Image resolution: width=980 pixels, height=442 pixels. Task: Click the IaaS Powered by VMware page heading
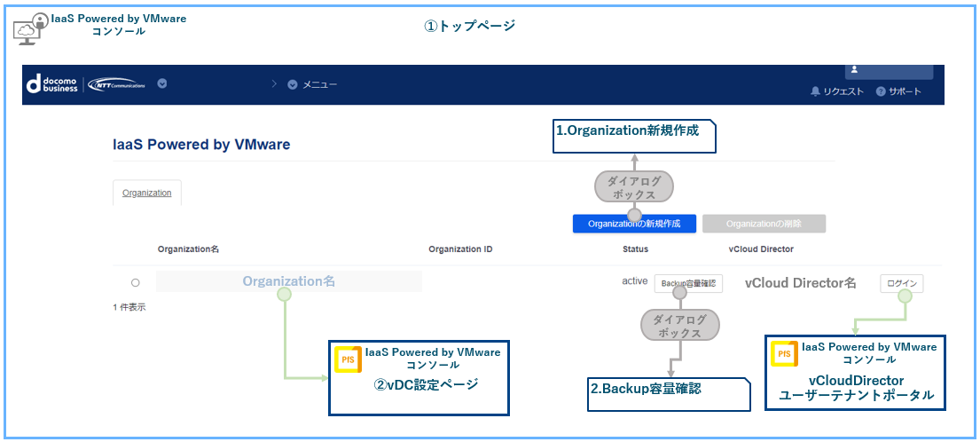pos(202,145)
